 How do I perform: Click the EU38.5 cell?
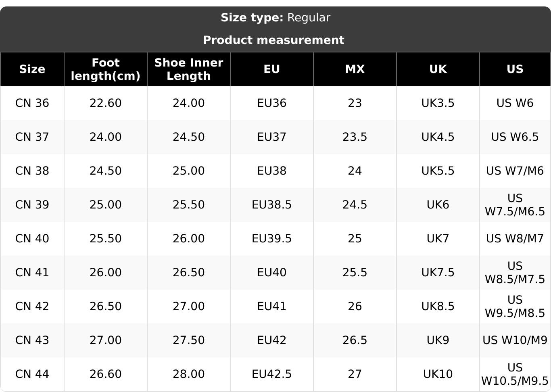272,205
